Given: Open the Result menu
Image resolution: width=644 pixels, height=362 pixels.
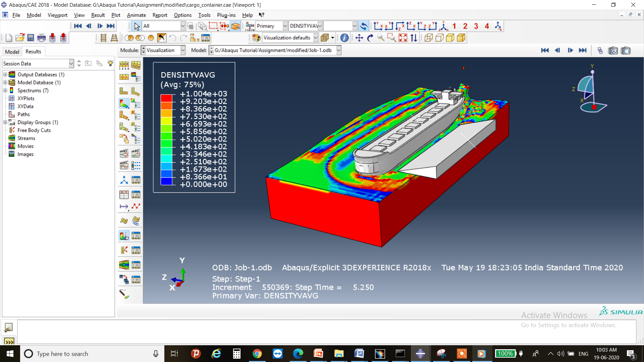Looking at the screenshot, I should click(98, 15).
